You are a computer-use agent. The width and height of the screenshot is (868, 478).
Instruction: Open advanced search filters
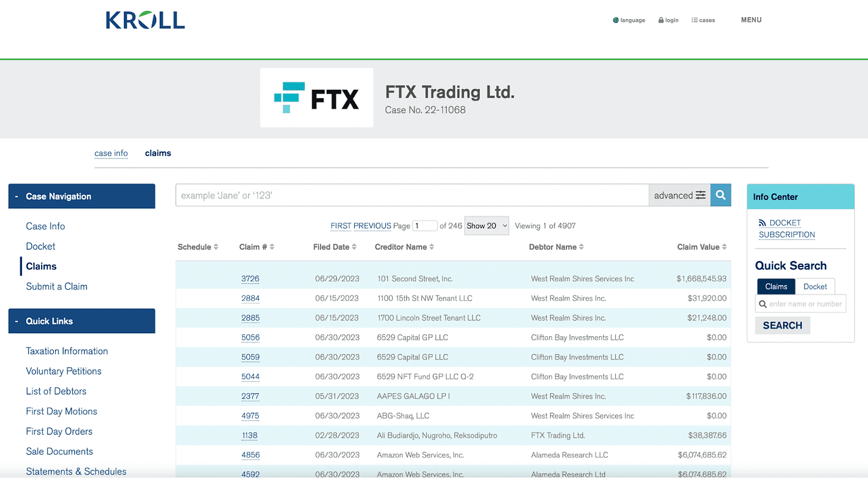tap(680, 195)
